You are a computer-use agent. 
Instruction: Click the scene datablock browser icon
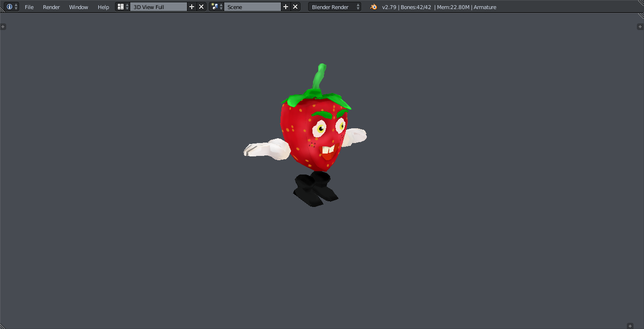214,7
